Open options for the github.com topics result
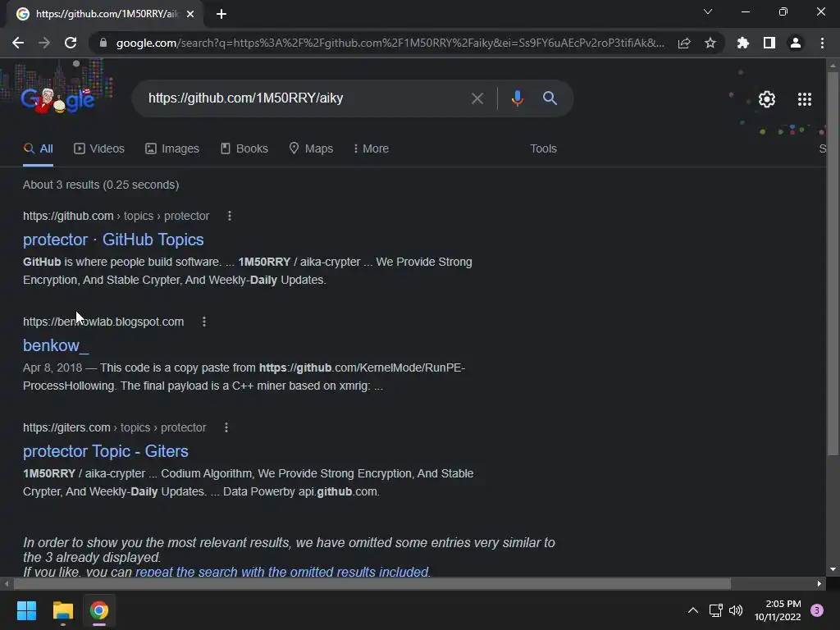The image size is (840, 630). click(230, 216)
